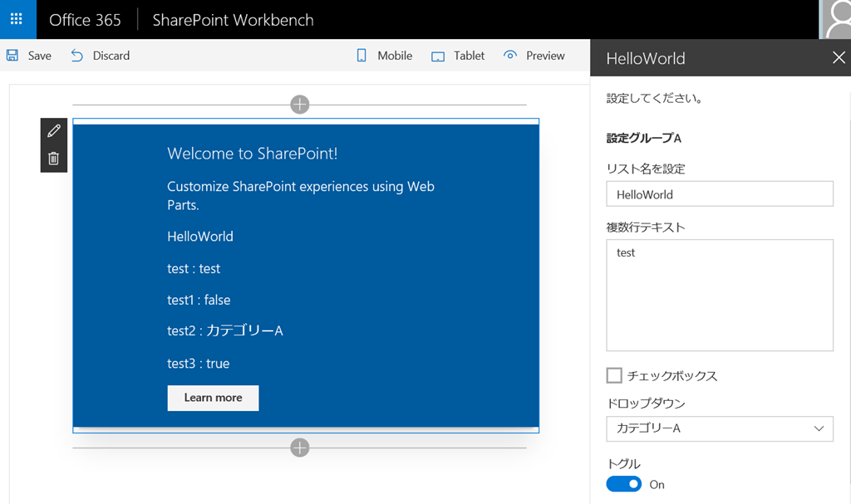The width and height of the screenshot is (851, 504).
Task: Tick the チェックボックス checkbox
Action: coord(614,375)
